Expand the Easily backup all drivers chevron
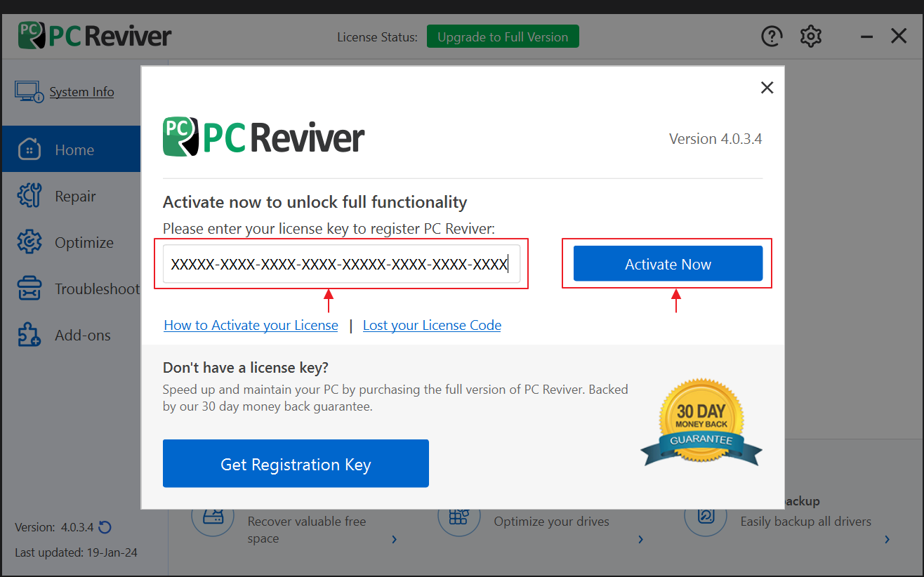924x577 pixels. click(x=887, y=539)
